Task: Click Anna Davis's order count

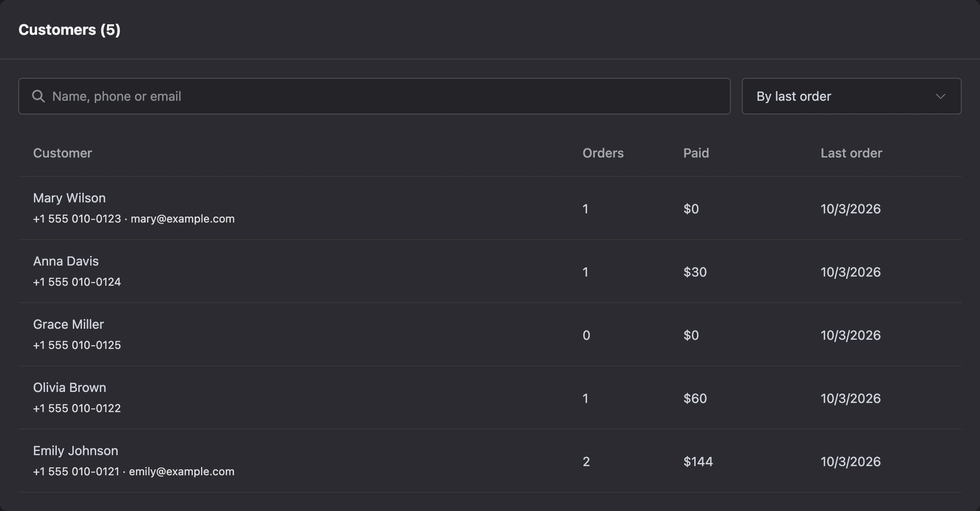Action: (x=585, y=272)
